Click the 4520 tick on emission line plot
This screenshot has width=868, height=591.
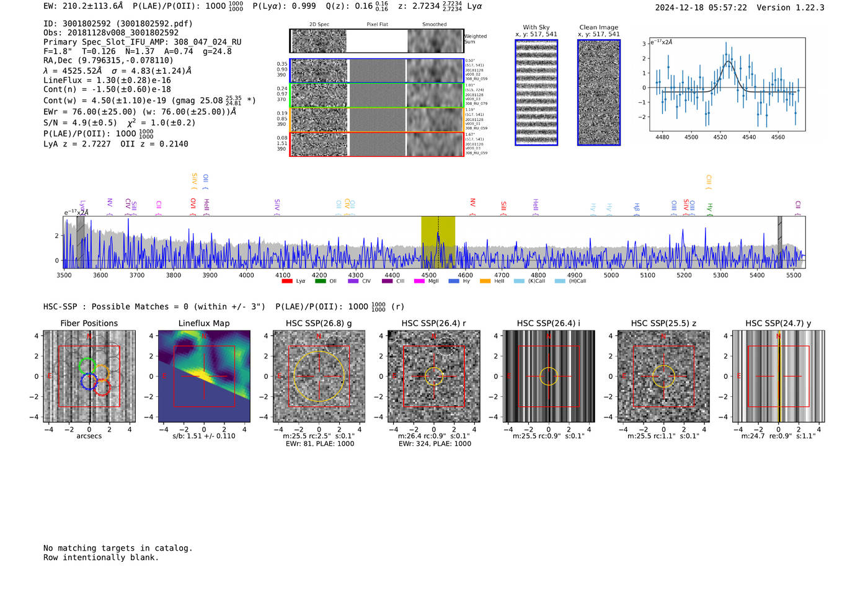(x=720, y=137)
